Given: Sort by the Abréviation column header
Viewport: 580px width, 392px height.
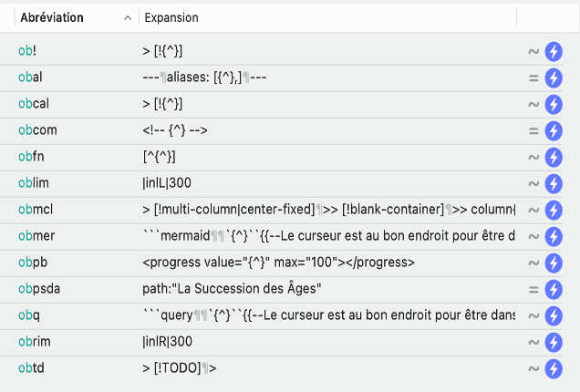Looking at the screenshot, I should pyautogui.click(x=52, y=17).
